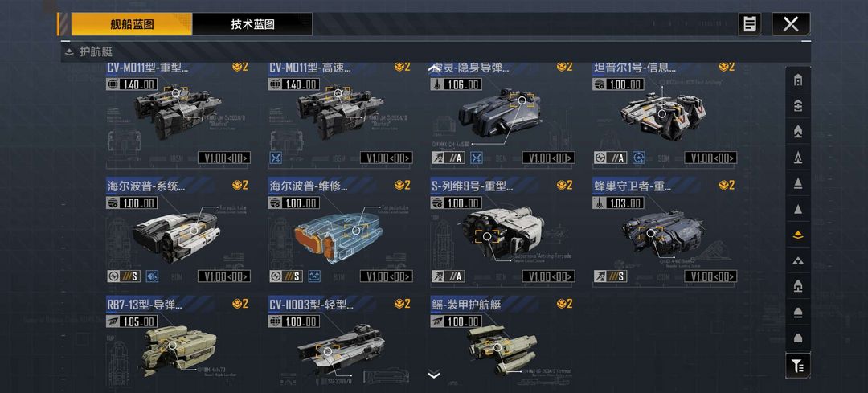Screen dimensions: 868x393
Task: Switch to the 技术蓝图 tab
Action: coord(252,24)
